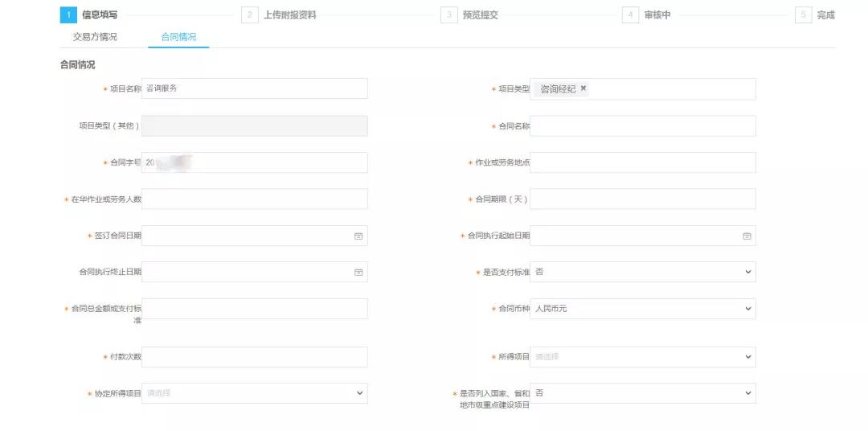Click step 5 完成 indicator
Image resolution: width=868 pixels, height=431 pixels.
point(803,15)
